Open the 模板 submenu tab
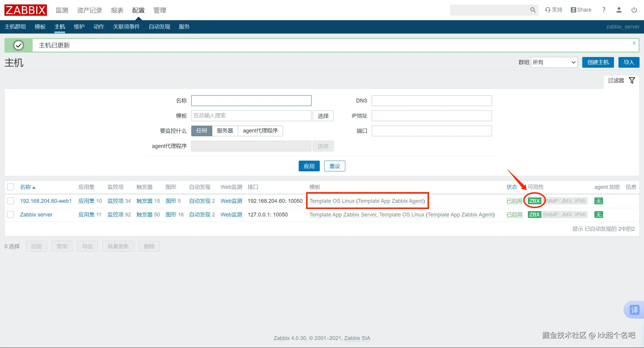 [x=40, y=27]
